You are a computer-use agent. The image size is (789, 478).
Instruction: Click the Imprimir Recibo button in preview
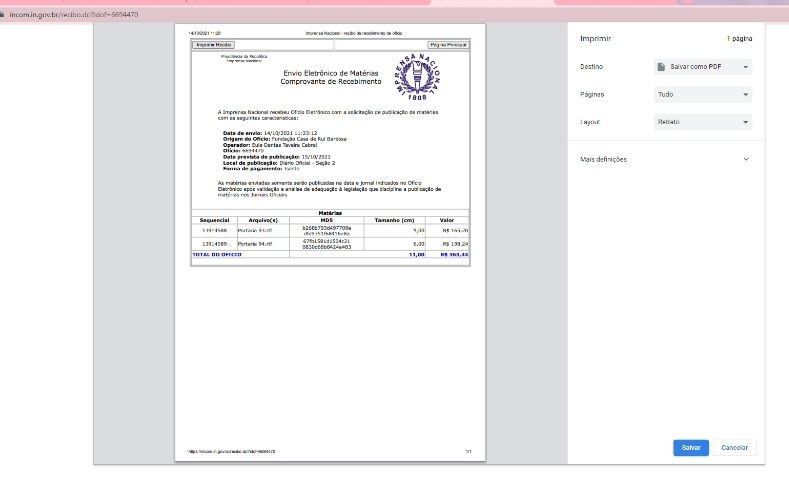tap(213, 45)
